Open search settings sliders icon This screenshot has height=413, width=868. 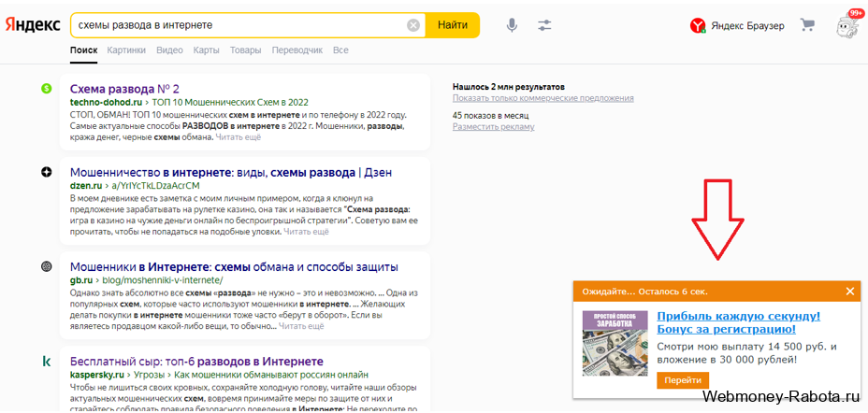pos(544,25)
